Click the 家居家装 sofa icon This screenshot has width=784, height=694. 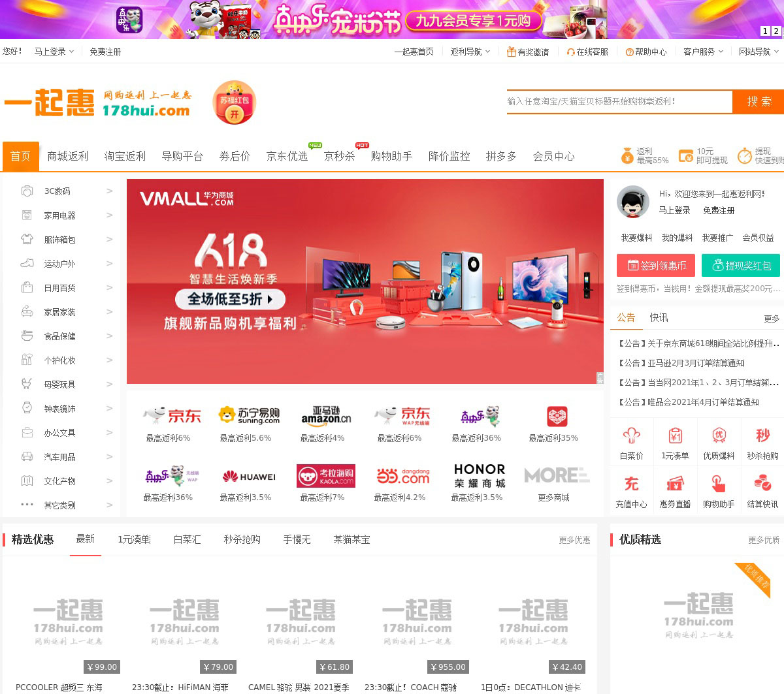tap(27, 312)
